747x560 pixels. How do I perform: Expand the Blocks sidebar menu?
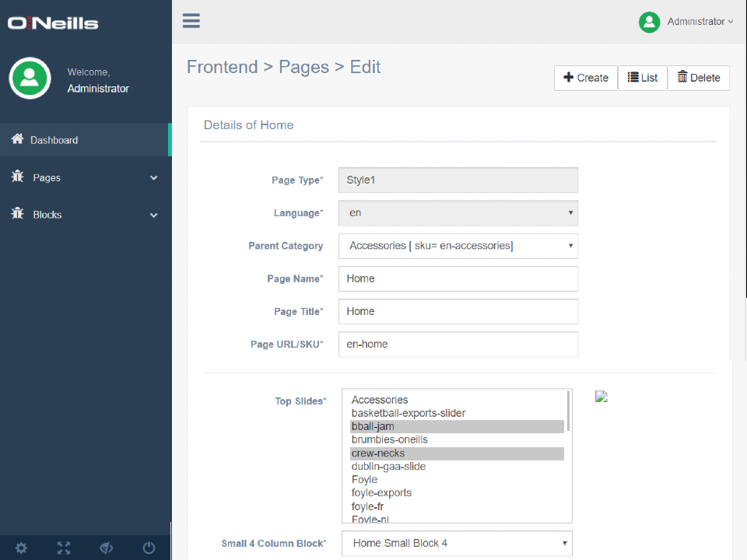coord(84,215)
